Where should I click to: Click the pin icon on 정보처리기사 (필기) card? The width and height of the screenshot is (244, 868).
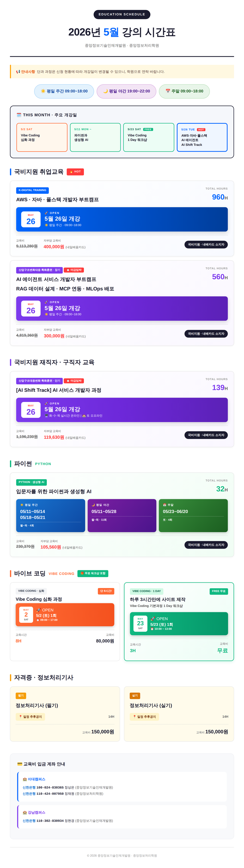tap(20, 717)
